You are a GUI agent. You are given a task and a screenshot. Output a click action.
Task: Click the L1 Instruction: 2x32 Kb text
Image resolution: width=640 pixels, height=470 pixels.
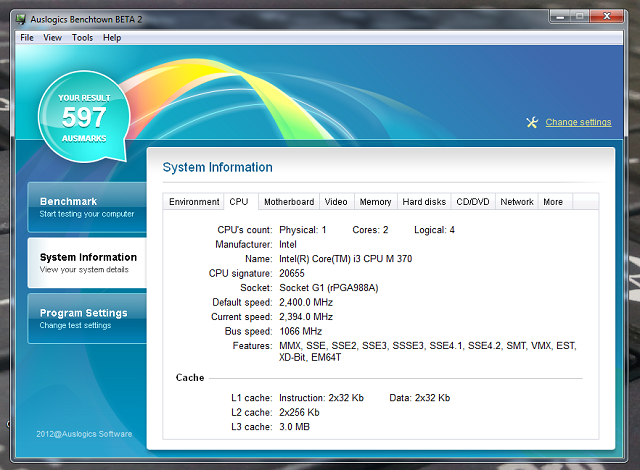click(321, 398)
